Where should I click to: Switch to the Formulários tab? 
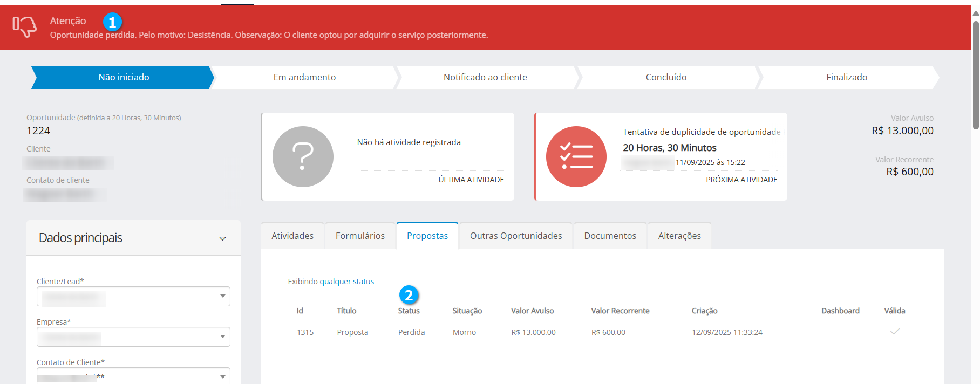(360, 236)
